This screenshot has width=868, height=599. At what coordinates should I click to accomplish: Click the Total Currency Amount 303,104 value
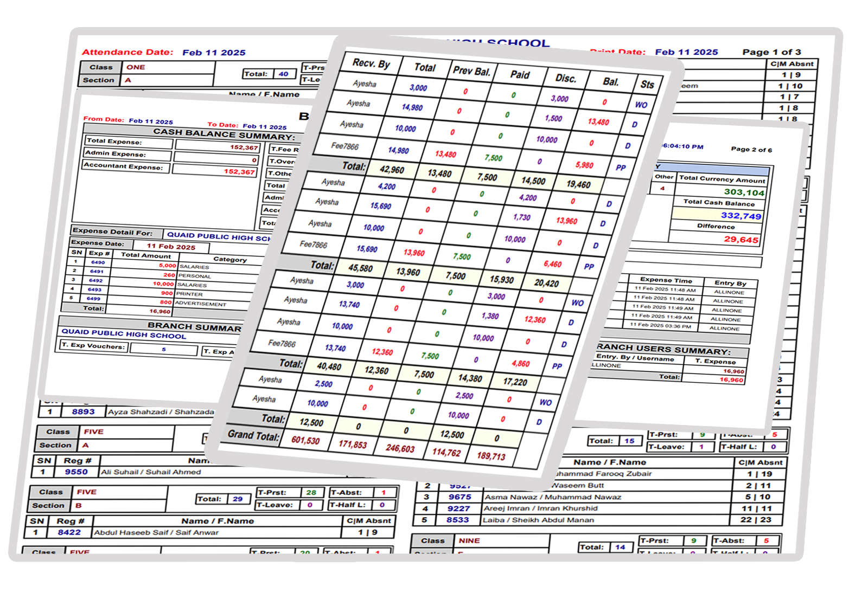click(x=744, y=192)
